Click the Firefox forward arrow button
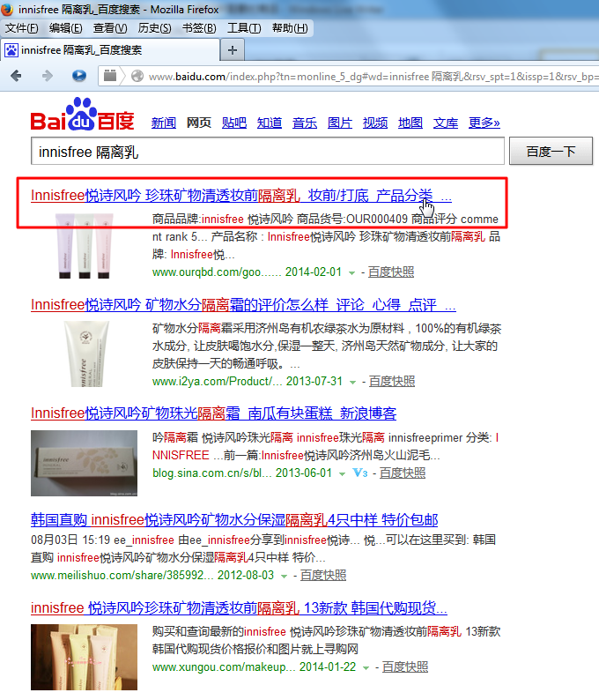The width and height of the screenshot is (599, 700). point(48,76)
